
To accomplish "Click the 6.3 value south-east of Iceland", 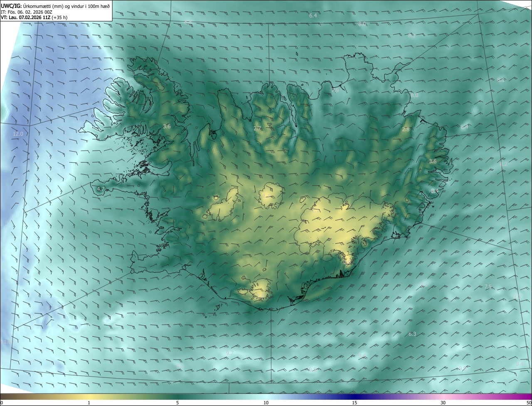I will [412, 334].
